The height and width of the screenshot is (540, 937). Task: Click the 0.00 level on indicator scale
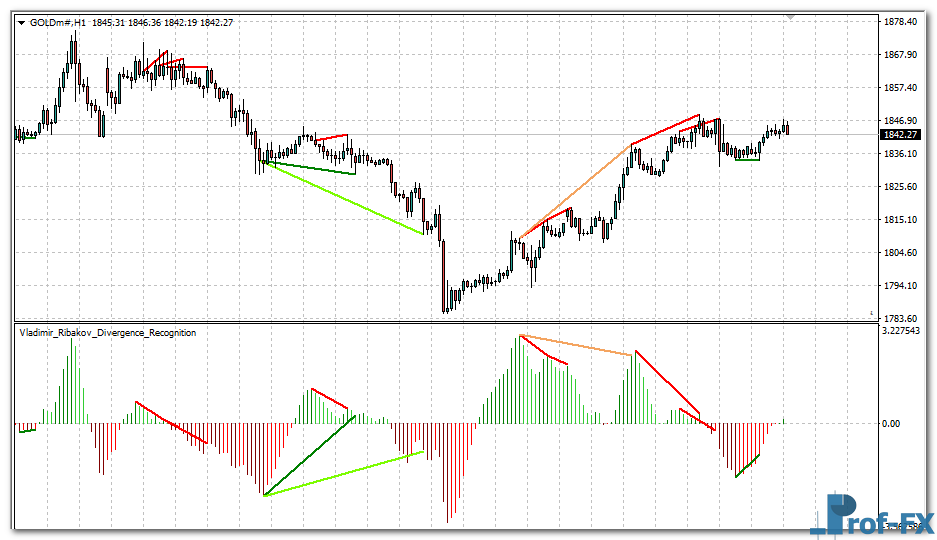[891, 424]
